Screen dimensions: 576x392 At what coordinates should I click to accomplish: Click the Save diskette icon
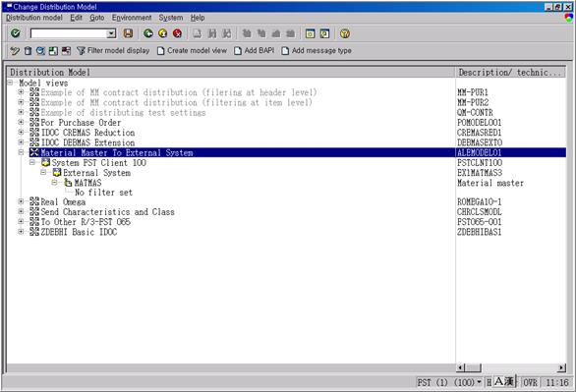(x=128, y=33)
